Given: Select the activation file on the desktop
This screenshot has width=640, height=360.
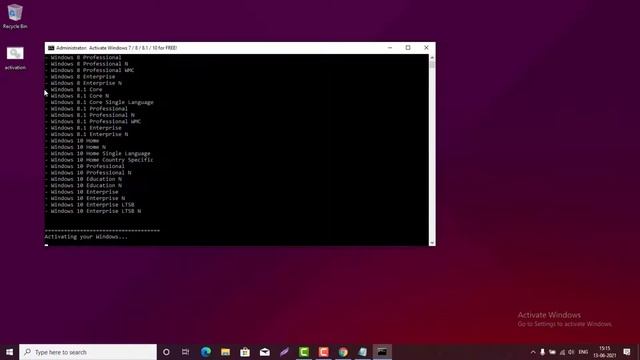Looking at the screenshot, I should pos(15,58).
